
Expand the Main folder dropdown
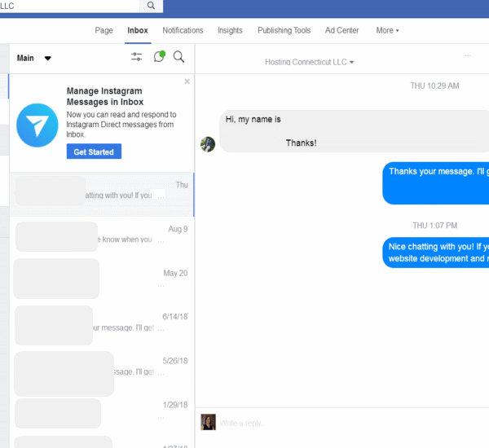coord(33,58)
